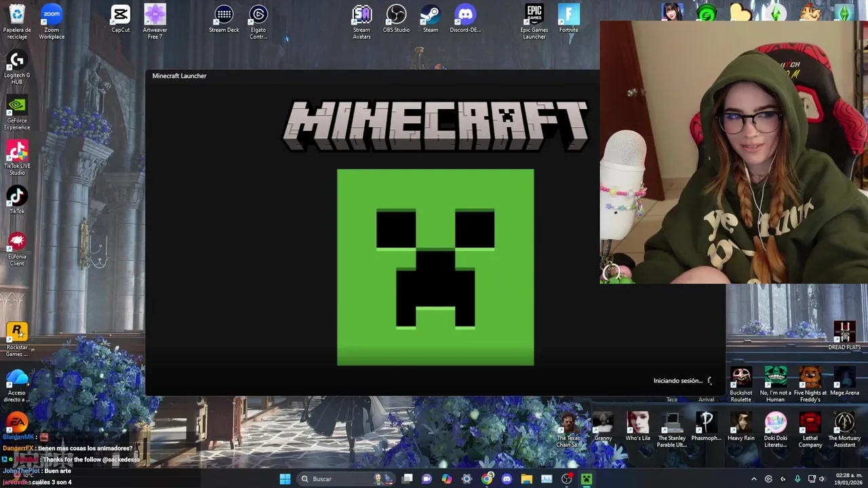Screen dimensions: 868x488
Task: Open the pixel chicken desktop icon
Action: point(810,12)
